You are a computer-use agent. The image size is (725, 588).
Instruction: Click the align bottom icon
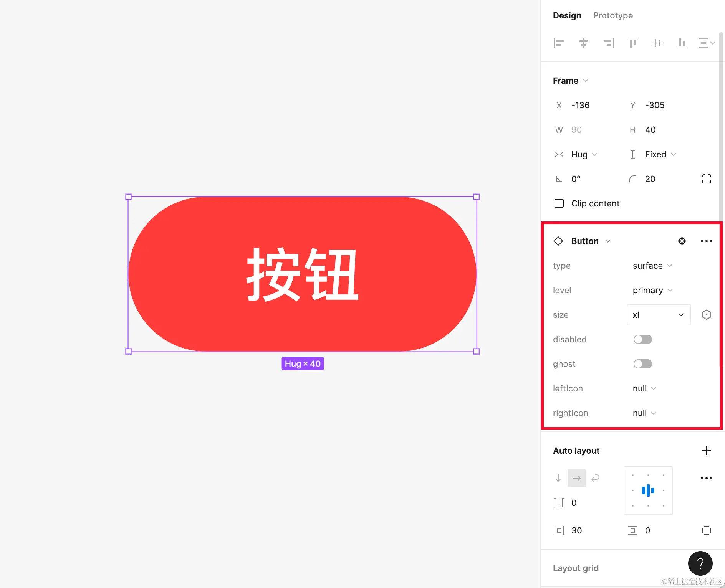[x=682, y=43]
